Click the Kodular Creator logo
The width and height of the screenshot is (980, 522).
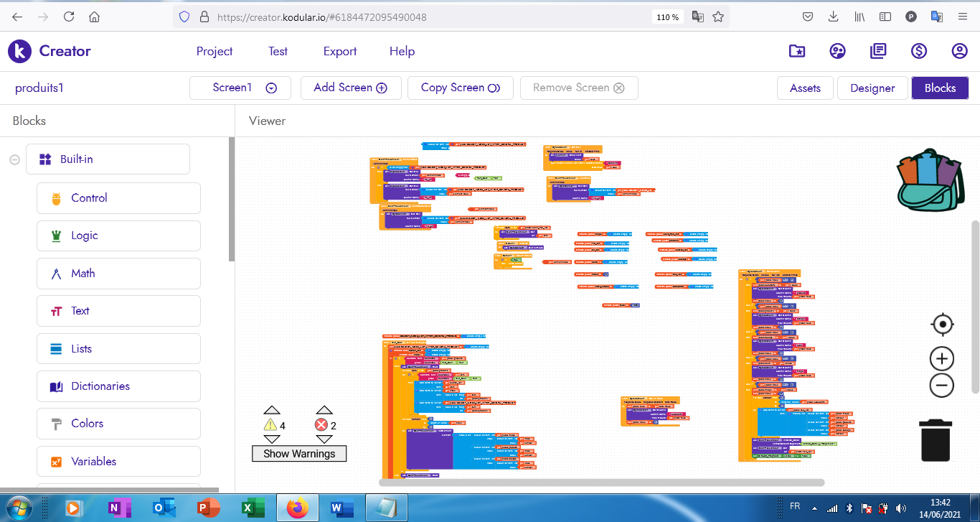coord(50,51)
